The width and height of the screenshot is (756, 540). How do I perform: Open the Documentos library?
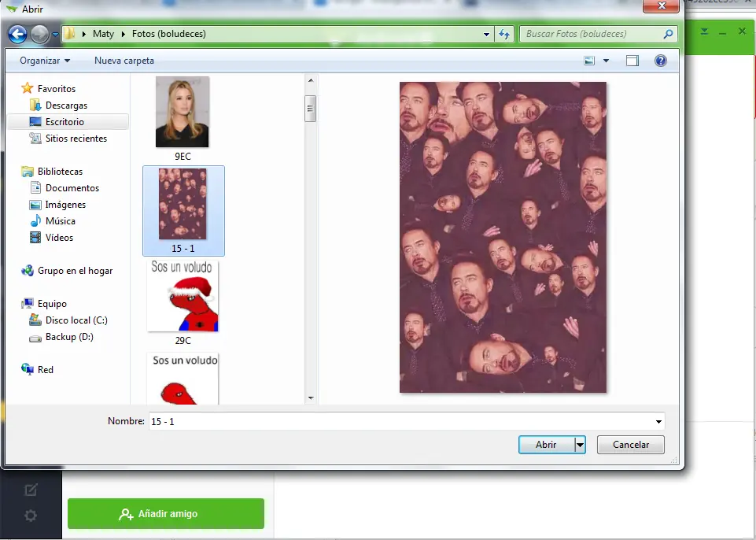(x=72, y=188)
